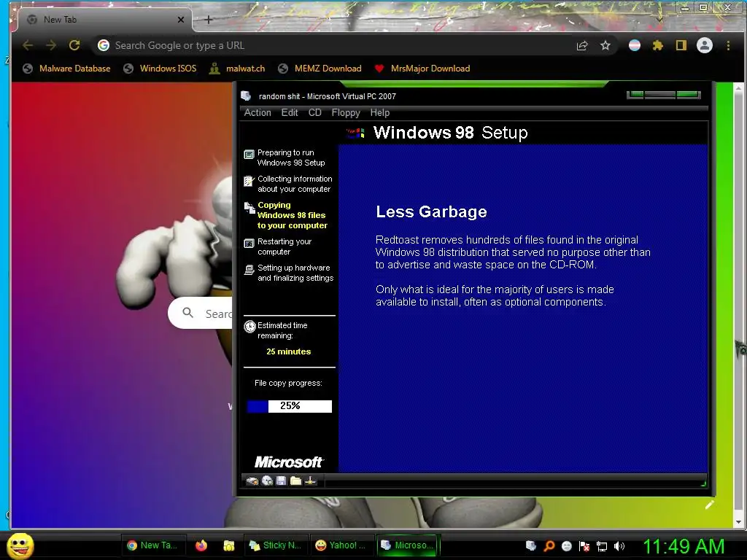Open the Edit menu in Virtual PC
The image size is (747, 560).
(289, 112)
